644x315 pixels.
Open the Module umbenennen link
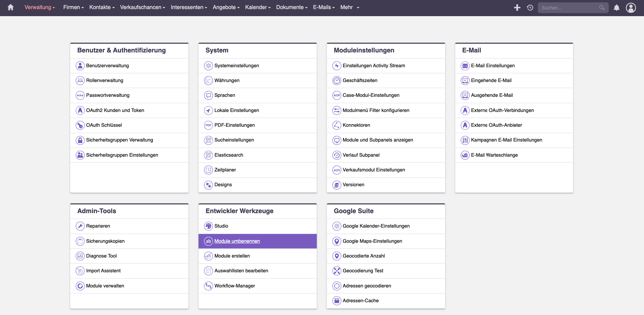click(x=237, y=241)
